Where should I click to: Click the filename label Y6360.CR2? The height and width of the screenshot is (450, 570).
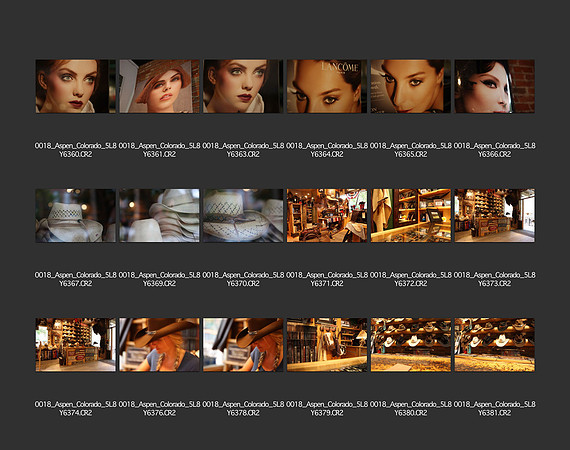point(76,150)
